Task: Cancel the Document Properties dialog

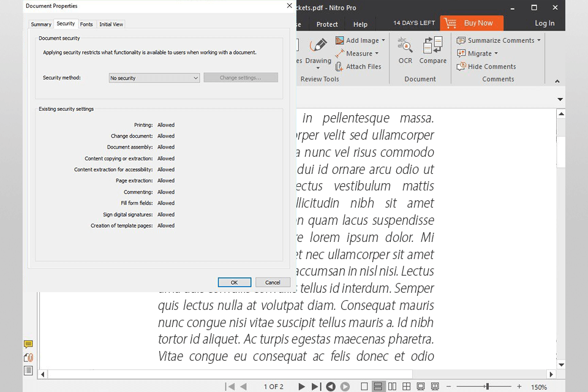Action: pyautogui.click(x=273, y=282)
